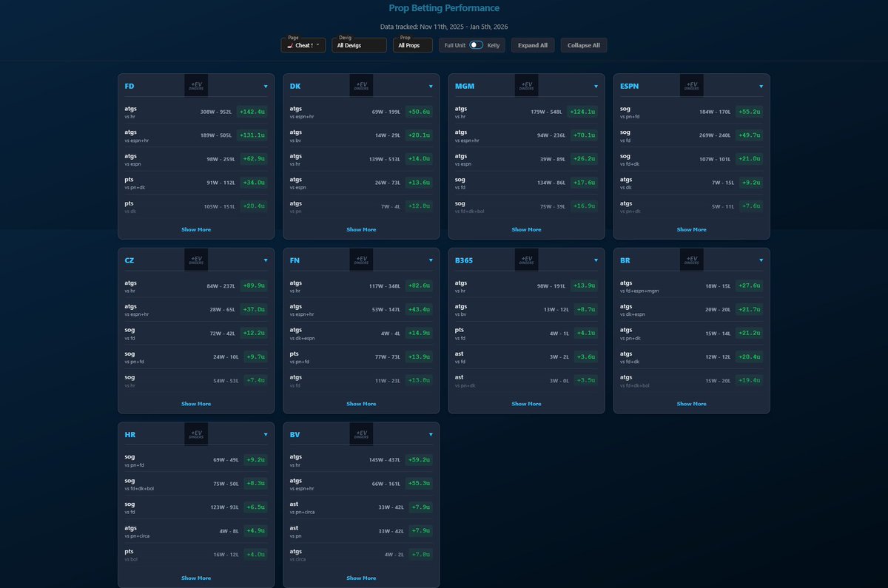Click the +13.9u value in B365 card
Image resolution: width=888 pixels, height=588 pixels.
(584, 286)
